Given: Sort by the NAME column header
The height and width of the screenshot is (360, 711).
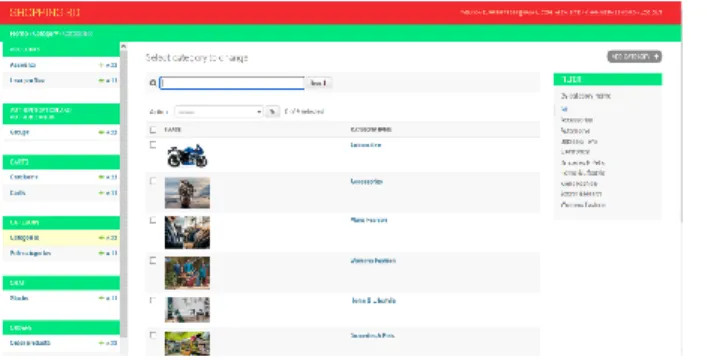Looking at the screenshot, I should point(173,130).
